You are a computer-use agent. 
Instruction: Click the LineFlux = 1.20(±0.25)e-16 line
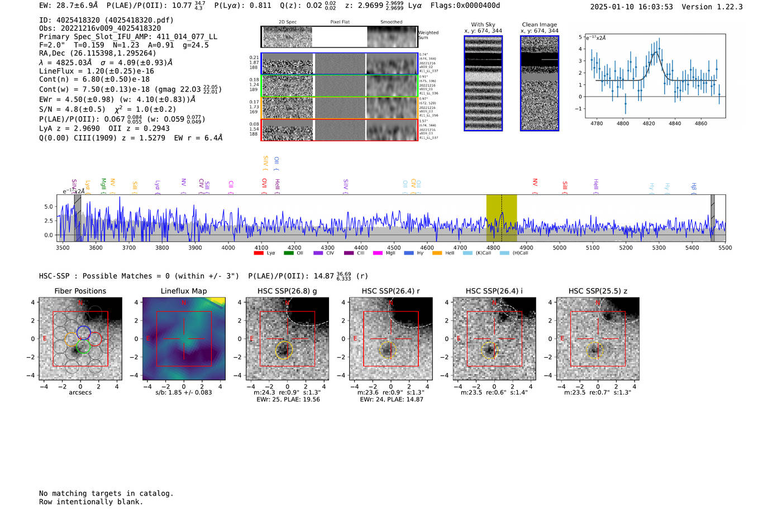(97, 71)
